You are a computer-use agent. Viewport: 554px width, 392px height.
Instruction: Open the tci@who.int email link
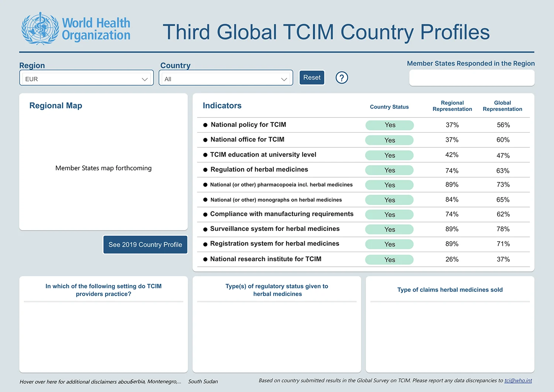click(518, 381)
